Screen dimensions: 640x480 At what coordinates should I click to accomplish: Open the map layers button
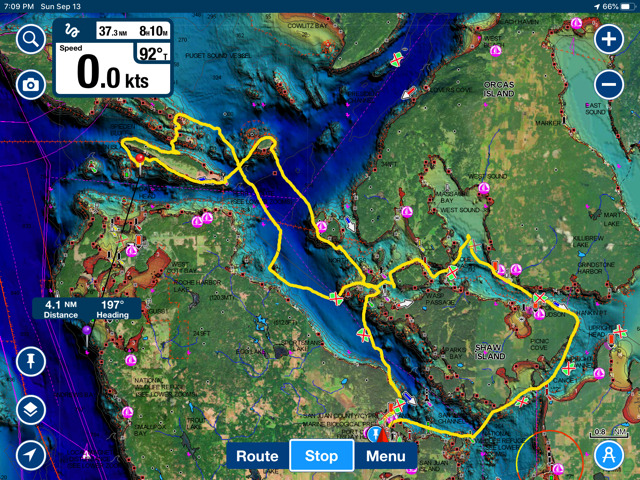[31, 410]
